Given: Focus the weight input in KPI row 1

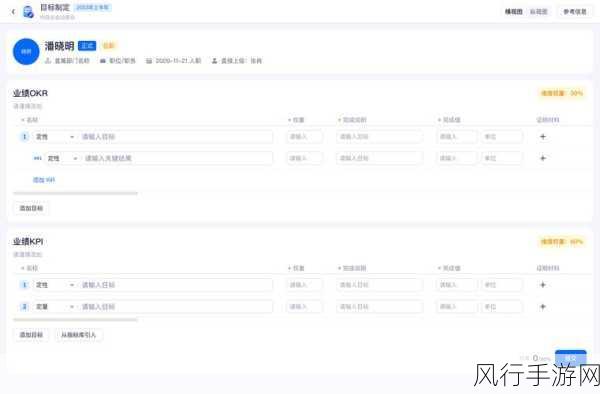Looking at the screenshot, I should pos(304,285).
